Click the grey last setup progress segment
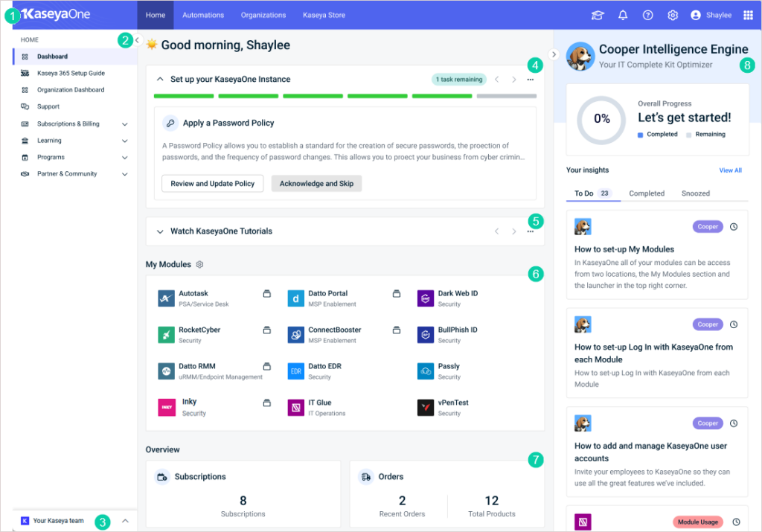Screen dimensions: 762x532 click(x=506, y=96)
